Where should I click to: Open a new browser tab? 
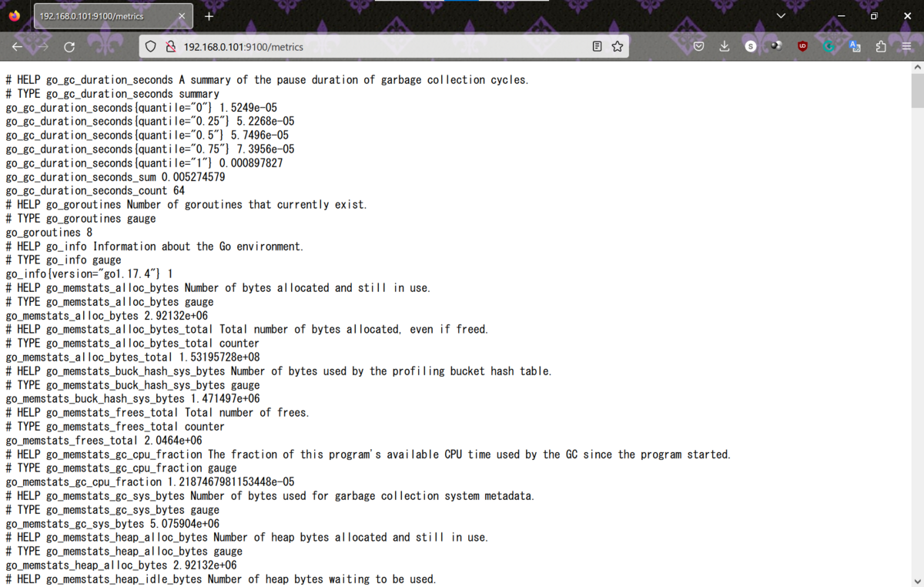[x=209, y=15]
